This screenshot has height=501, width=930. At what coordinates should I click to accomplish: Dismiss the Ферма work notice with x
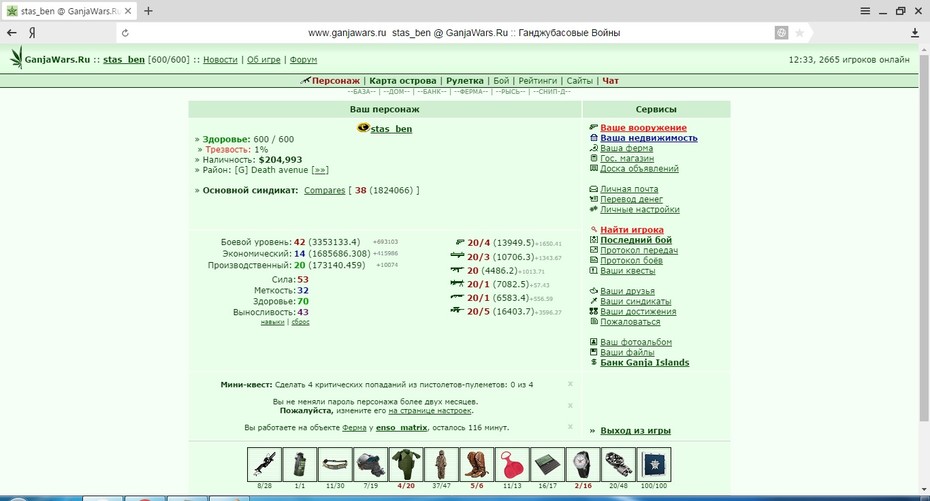(x=570, y=427)
